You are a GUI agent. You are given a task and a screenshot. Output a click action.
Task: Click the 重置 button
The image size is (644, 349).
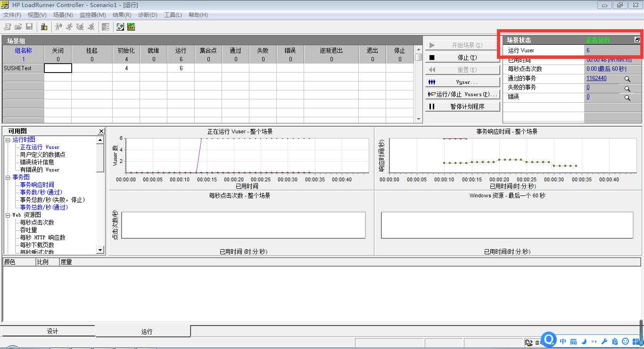[462, 70]
